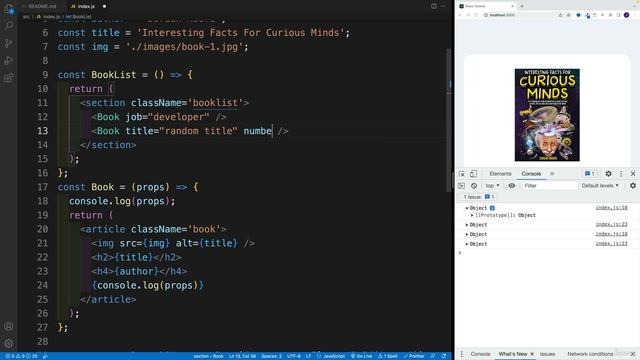Expand the third Object log entry
640x360 pixels.
(x=467, y=234)
